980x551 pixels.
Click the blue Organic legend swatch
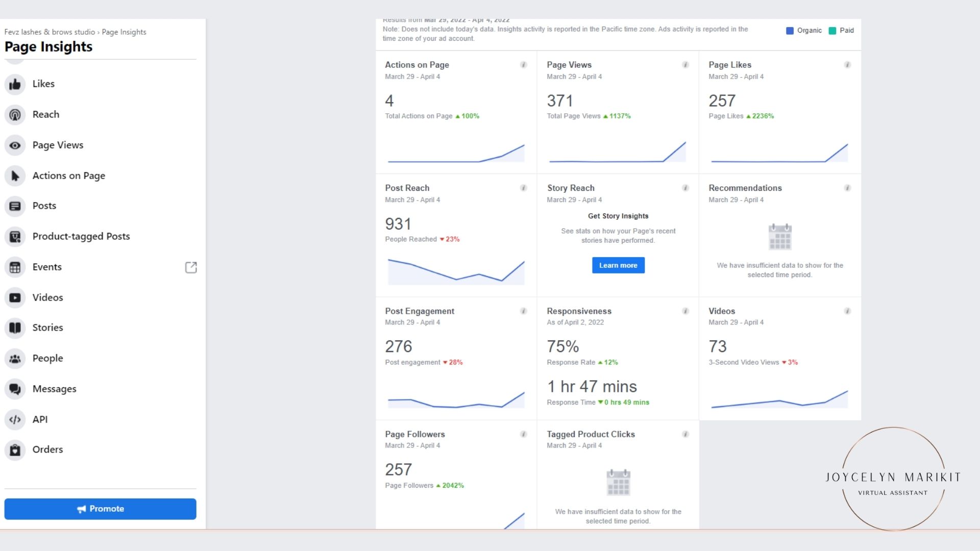pos(790,31)
